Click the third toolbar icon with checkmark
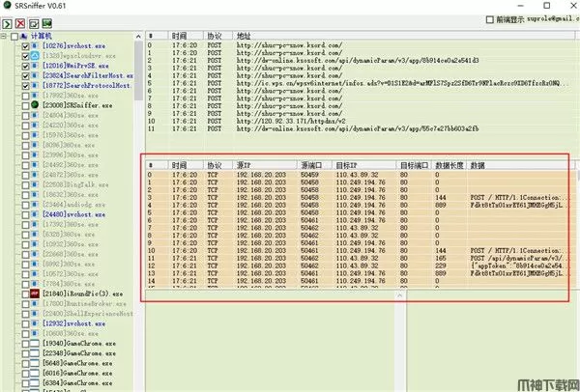Viewport: 580px width, 392px height. [x=36, y=22]
